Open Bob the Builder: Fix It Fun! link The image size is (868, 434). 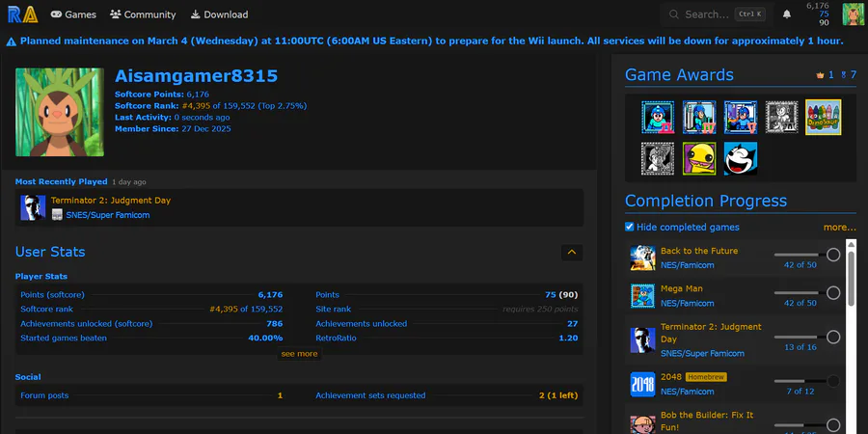point(707,420)
